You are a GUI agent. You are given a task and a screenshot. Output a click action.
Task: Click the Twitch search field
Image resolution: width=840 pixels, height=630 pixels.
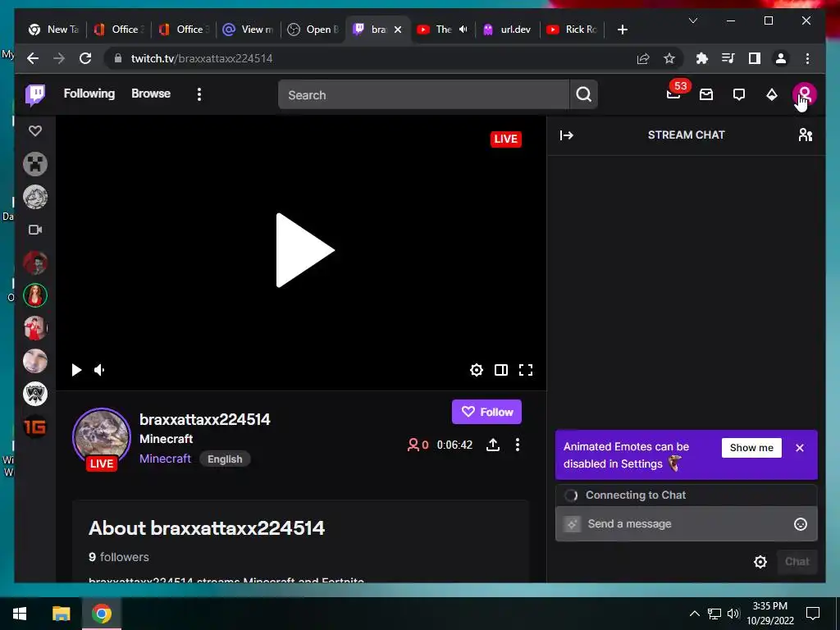point(423,95)
